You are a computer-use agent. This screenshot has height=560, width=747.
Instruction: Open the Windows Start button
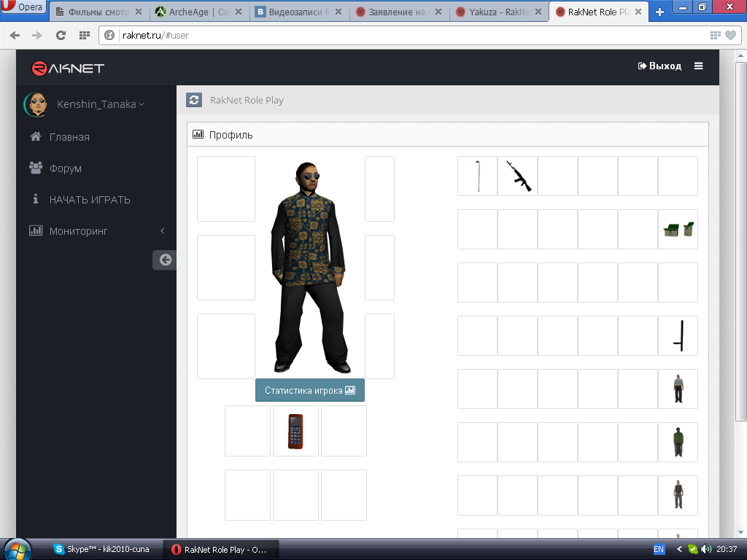pyautogui.click(x=18, y=550)
